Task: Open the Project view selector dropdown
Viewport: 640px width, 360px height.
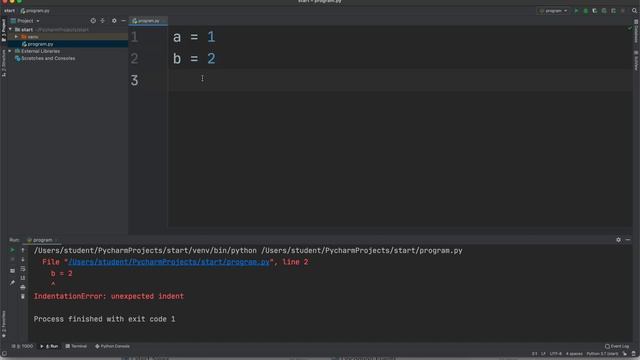Action: [25, 20]
